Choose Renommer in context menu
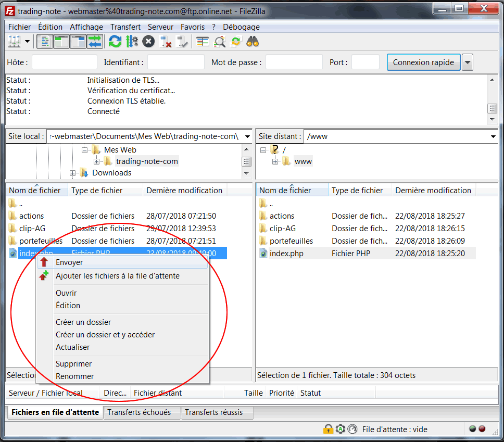 [122, 376]
